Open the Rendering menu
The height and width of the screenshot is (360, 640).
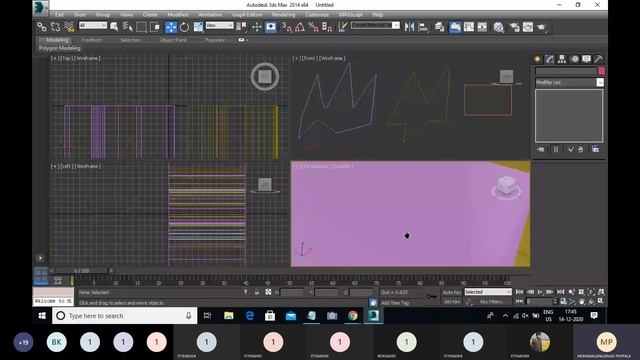click(x=283, y=15)
